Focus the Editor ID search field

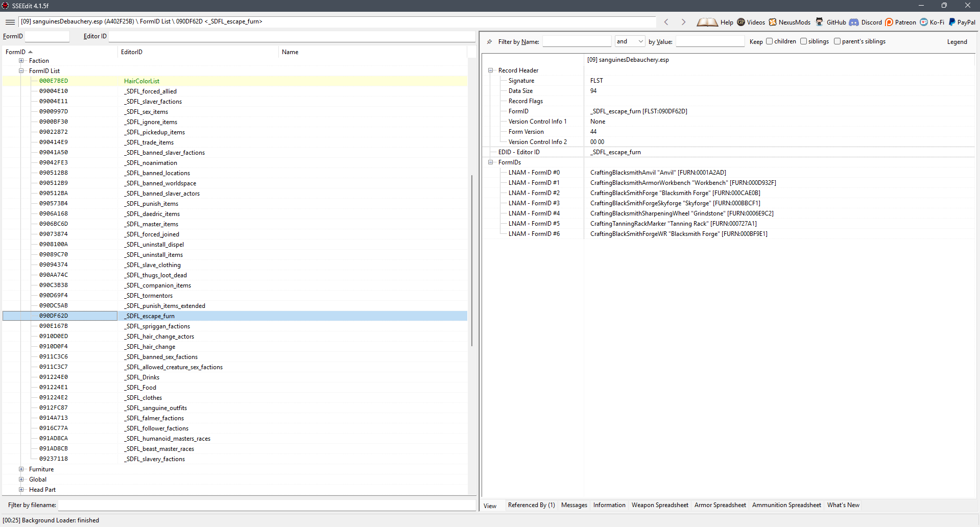point(292,36)
